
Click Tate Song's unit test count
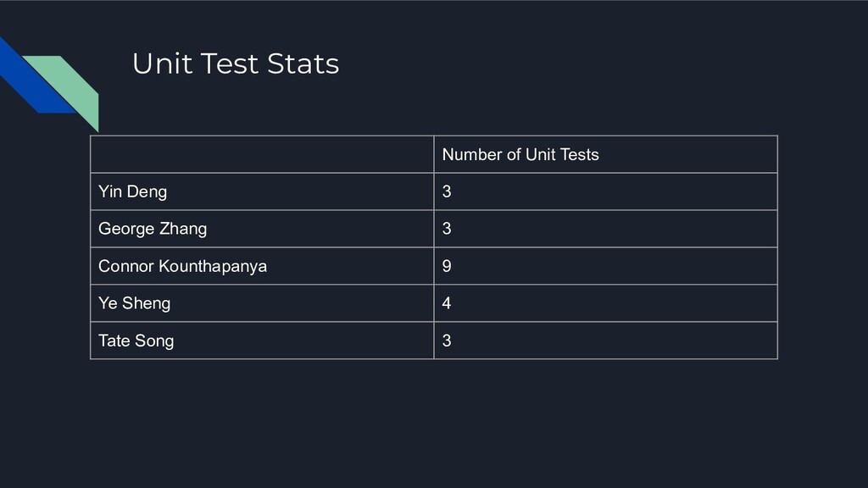coord(447,341)
